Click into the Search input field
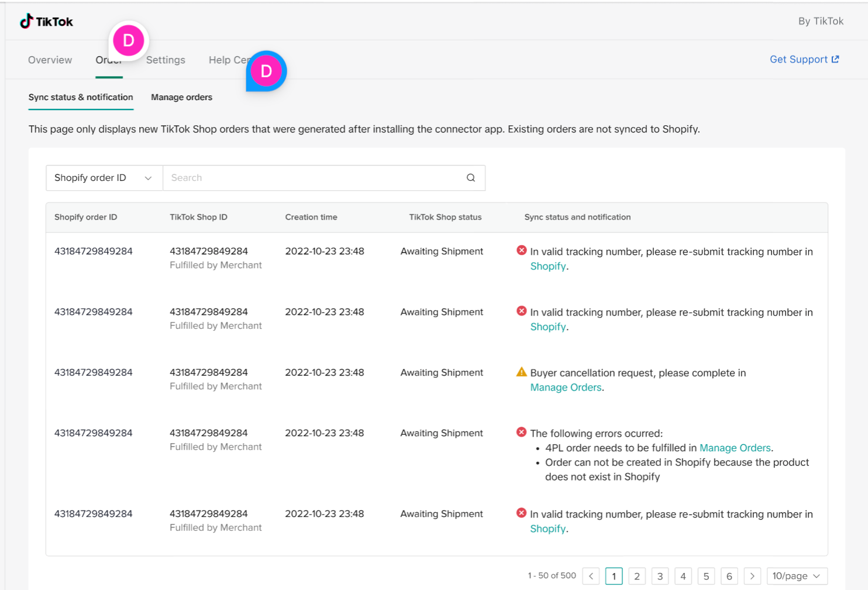The height and width of the screenshot is (590, 868). [313, 178]
